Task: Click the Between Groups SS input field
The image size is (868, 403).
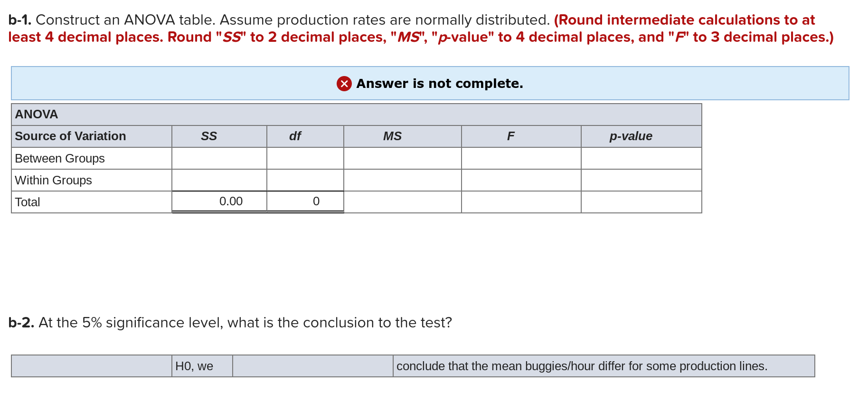Action: click(x=219, y=158)
